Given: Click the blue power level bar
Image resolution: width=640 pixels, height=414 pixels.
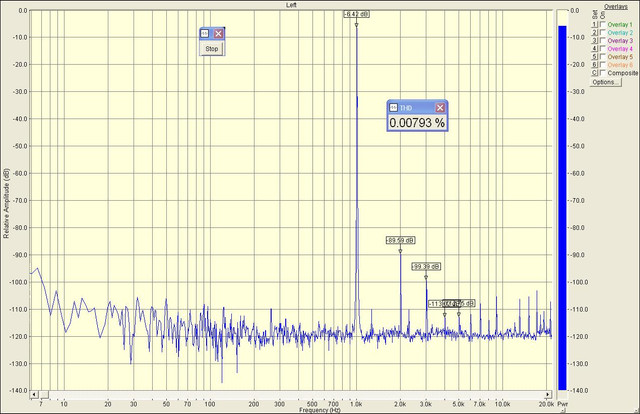Looking at the screenshot, I should [x=562, y=208].
